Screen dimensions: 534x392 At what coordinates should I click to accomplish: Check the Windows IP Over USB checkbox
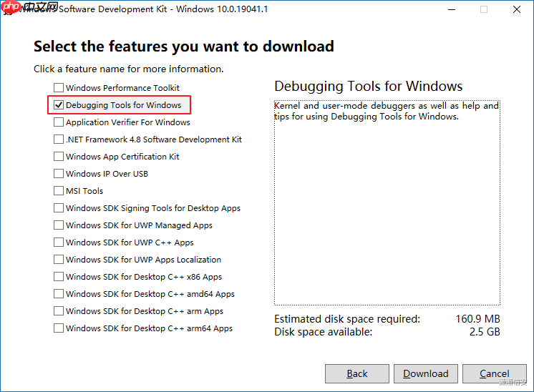pos(59,174)
